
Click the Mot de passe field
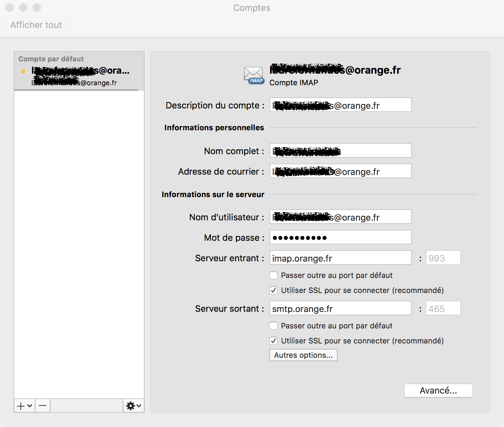[x=340, y=237]
